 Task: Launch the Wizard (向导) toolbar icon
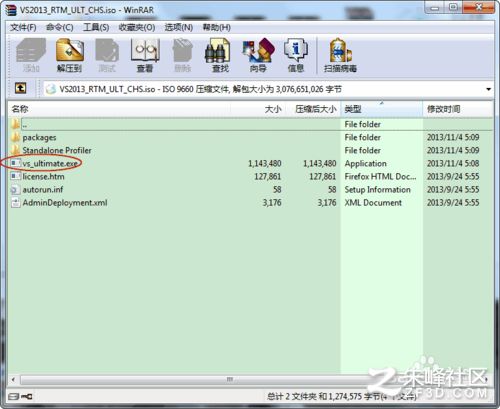coord(258,55)
